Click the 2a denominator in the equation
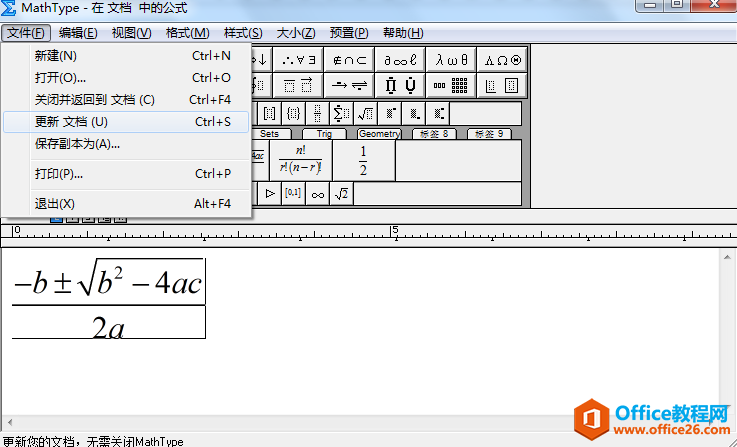Image resolution: width=737 pixels, height=447 pixels. click(109, 327)
